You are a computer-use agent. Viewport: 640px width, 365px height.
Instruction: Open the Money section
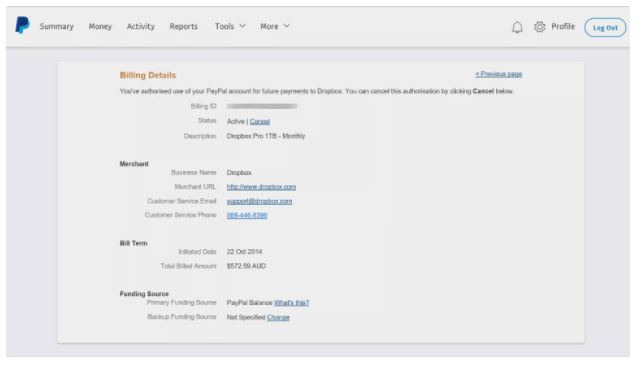point(100,27)
